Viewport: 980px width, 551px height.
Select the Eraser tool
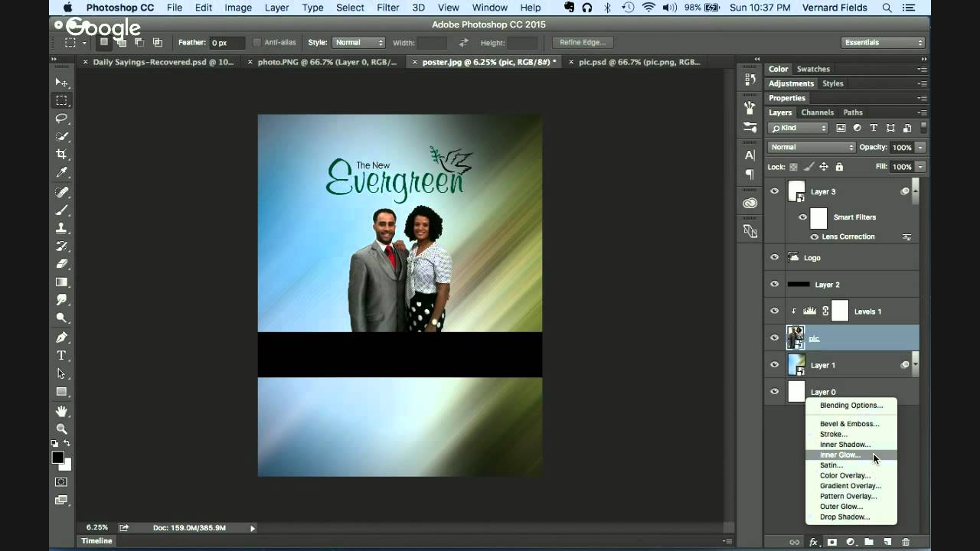tap(61, 264)
